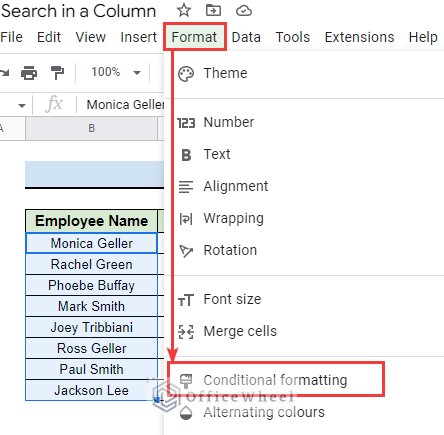Click the Theme palette icon
This screenshot has width=444, height=435.
click(x=186, y=74)
